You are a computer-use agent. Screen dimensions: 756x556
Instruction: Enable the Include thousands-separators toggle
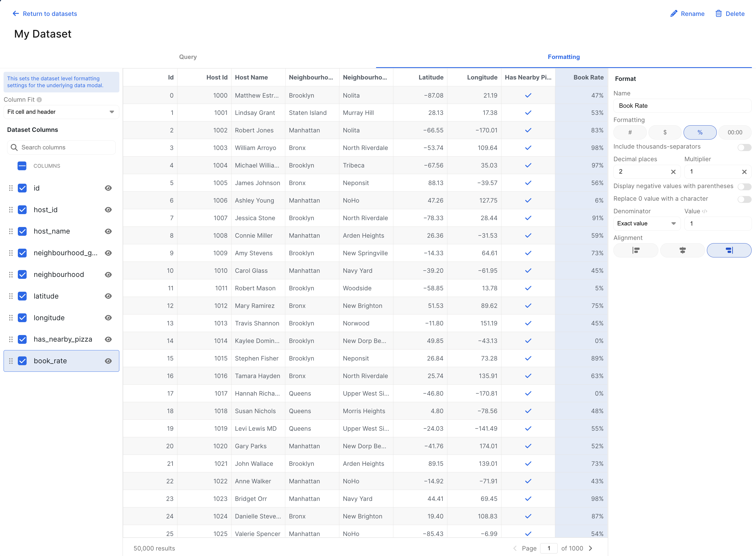(x=744, y=147)
